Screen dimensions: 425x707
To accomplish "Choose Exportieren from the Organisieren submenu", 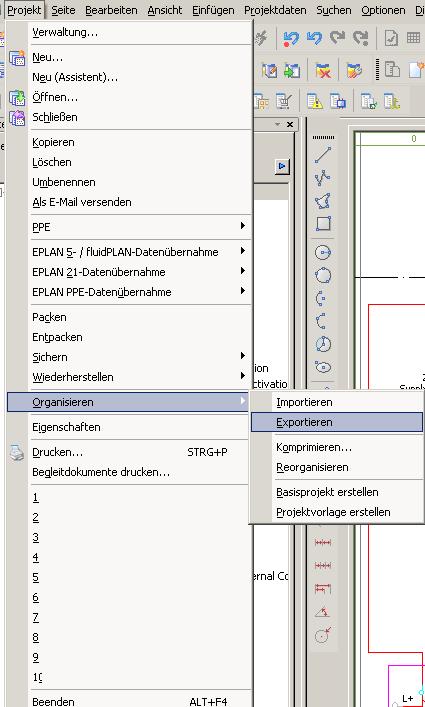I will click(x=337, y=422).
